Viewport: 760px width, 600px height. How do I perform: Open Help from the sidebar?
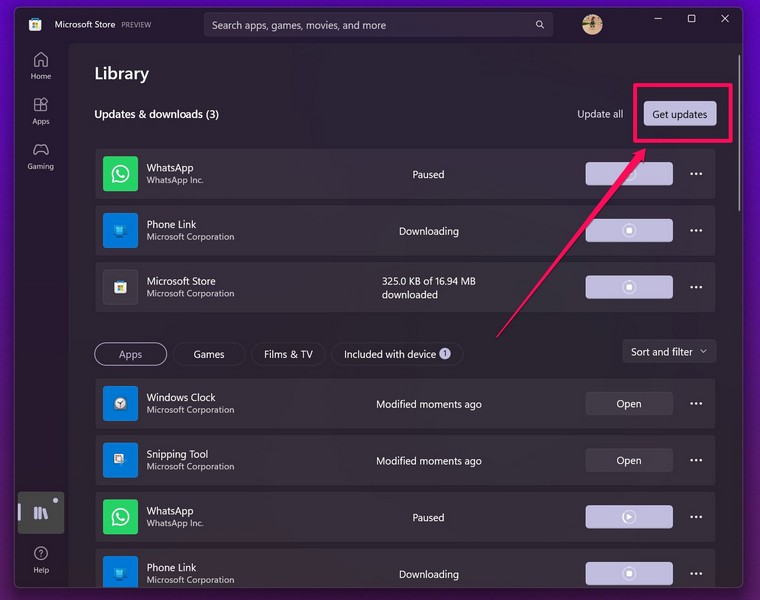[x=40, y=559]
